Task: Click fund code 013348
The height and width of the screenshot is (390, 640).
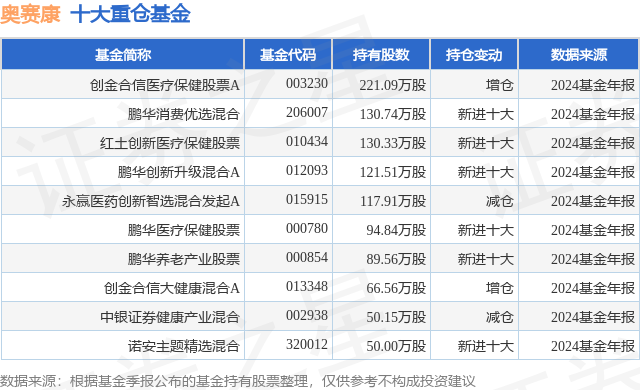Action: click(307, 286)
